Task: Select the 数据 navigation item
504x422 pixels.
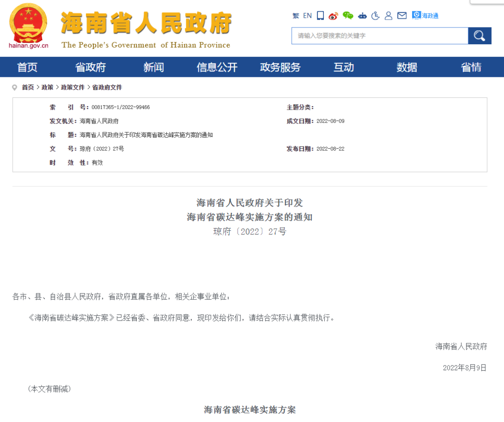Action: (407, 67)
